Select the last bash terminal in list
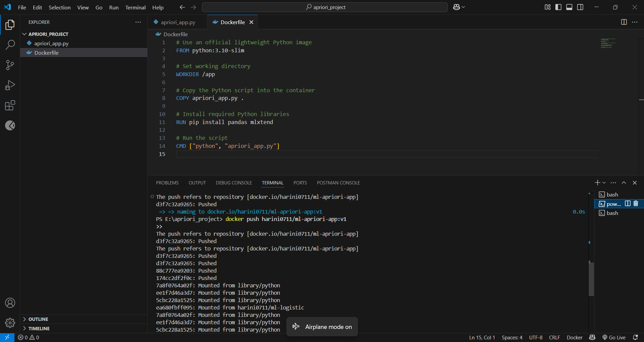Viewport: 644px width, 342px height. [x=619, y=213]
